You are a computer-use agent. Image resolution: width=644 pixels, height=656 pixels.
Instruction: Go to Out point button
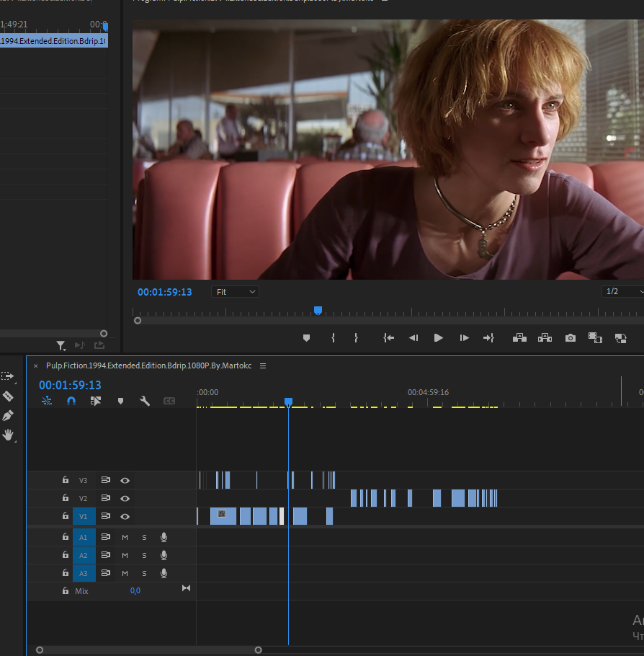[x=488, y=337]
